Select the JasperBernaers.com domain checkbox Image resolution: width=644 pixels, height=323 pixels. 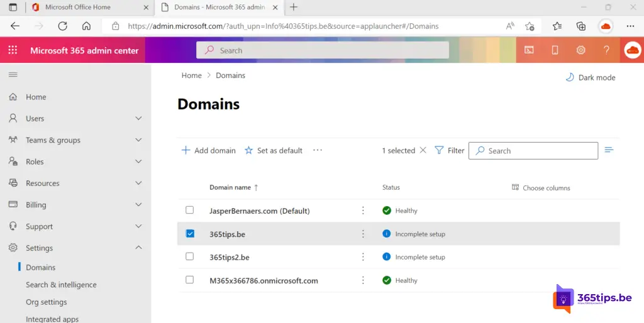coord(190,211)
